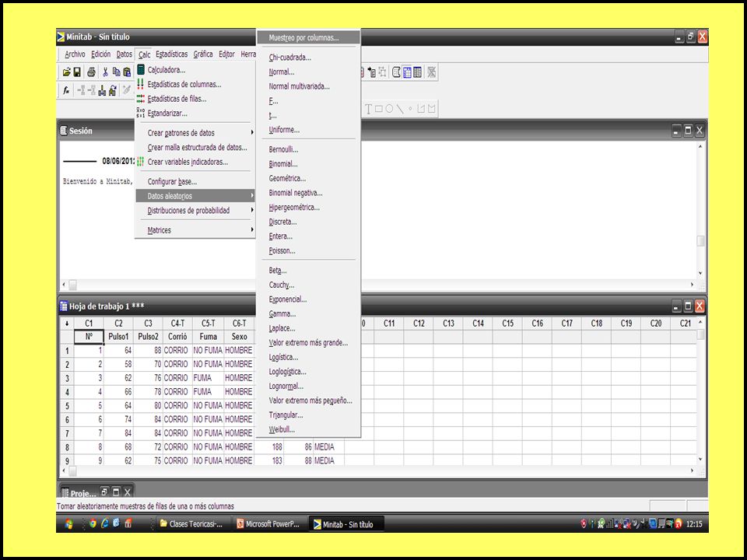Click the Paste clipboard icon
The image size is (747, 560).
pos(127,72)
